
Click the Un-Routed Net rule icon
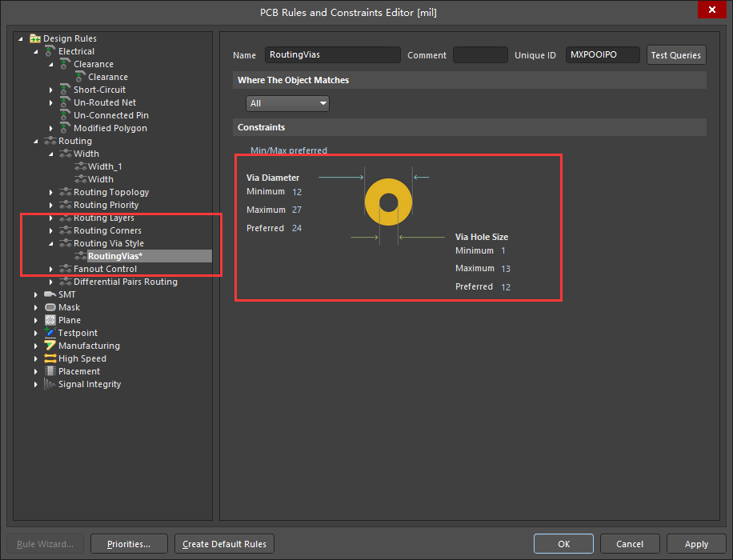click(66, 102)
